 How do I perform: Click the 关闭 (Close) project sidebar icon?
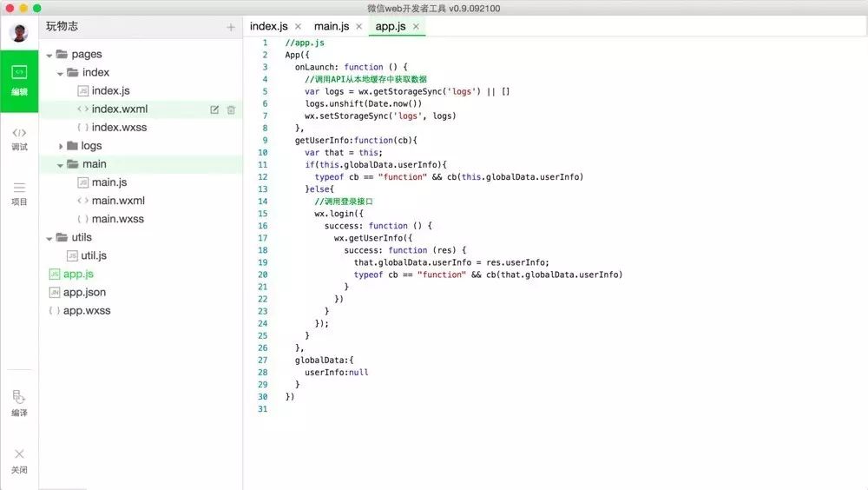tap(19, 460)
